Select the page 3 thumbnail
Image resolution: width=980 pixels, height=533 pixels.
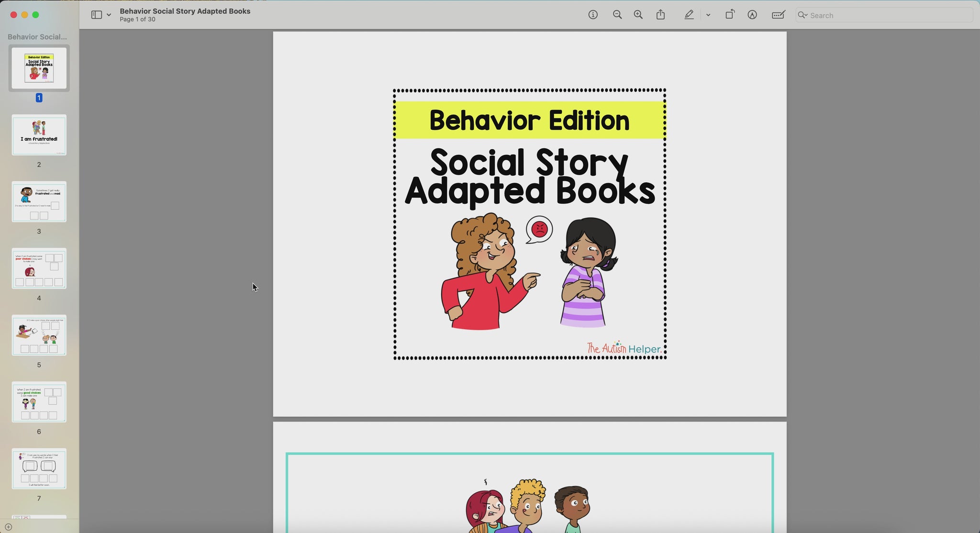click(39, 201)
